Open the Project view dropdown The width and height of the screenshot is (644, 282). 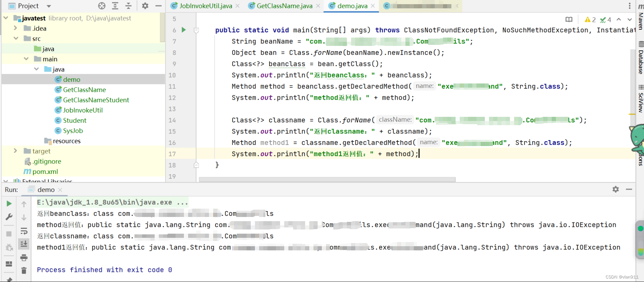click(49, 6)
